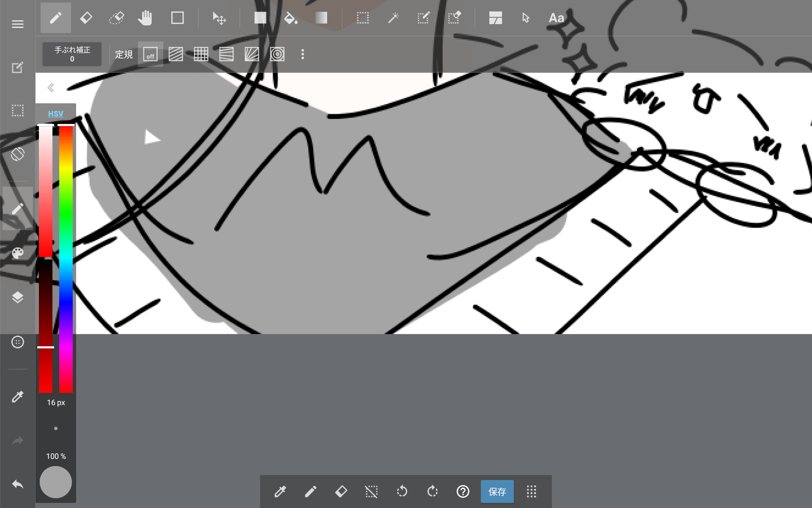
Task: Switch color mode via HSV tab
Action: click(55, 113)
